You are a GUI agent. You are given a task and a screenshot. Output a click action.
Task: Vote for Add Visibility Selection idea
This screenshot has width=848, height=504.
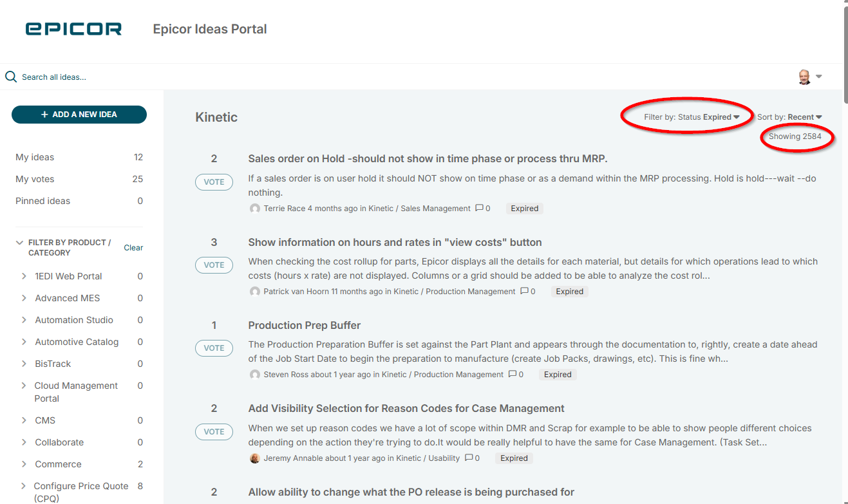(214, 432)
